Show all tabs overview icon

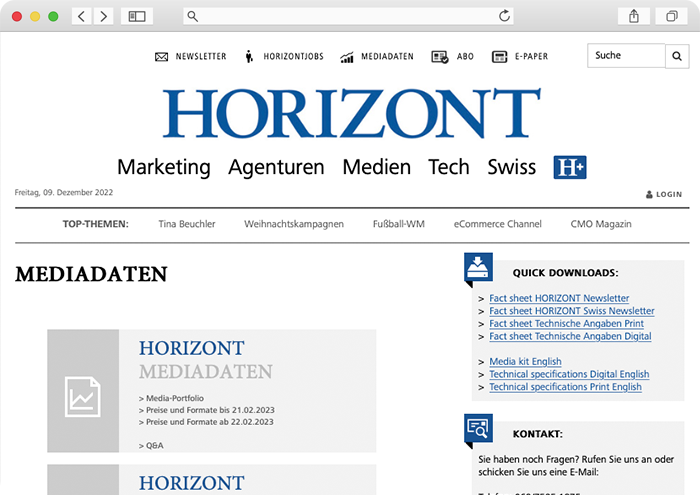point(671,17)
